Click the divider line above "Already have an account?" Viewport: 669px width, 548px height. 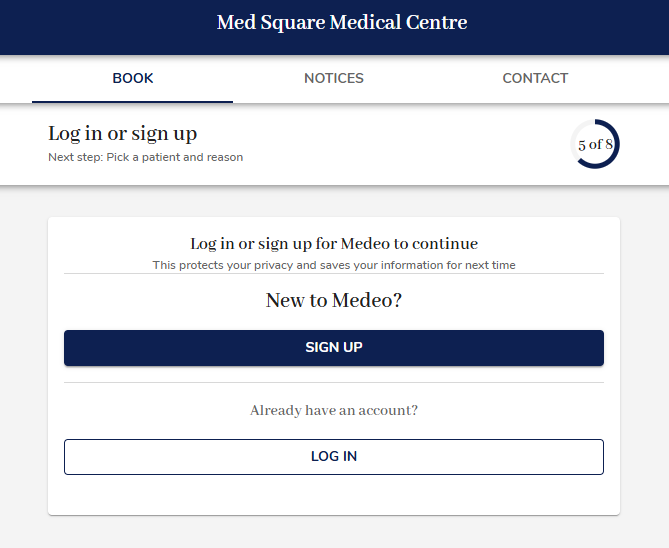tap(334, 382)
